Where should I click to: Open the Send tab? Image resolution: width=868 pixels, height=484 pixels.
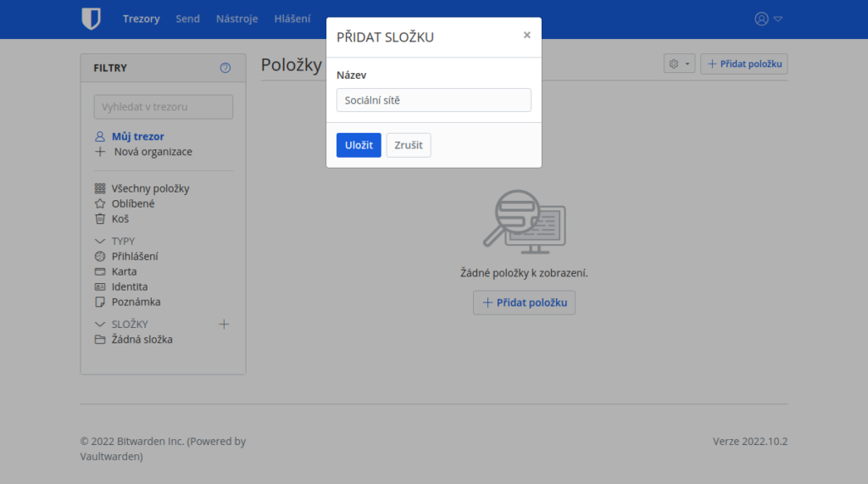click(187, 19)
